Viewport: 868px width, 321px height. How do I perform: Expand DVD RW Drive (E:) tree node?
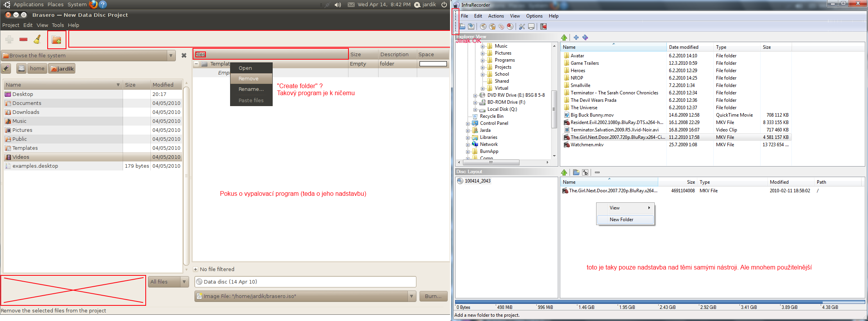point(475,96)
